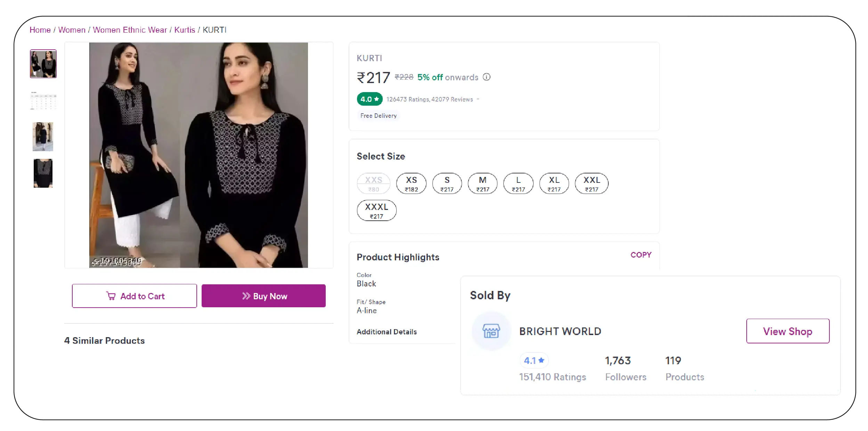868x431 pixels.
Task: Select the XS size showing ₹182
Action: pyautogui.click(x=412, y=183)
